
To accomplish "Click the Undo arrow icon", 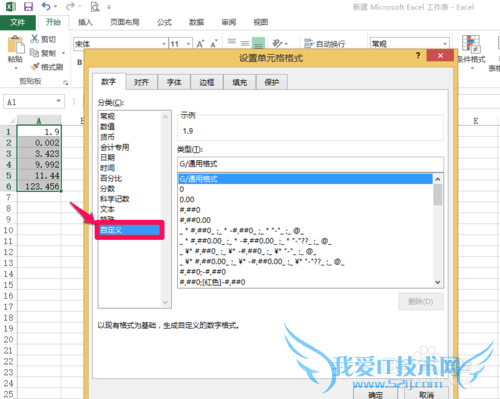I will coord(46,6).
